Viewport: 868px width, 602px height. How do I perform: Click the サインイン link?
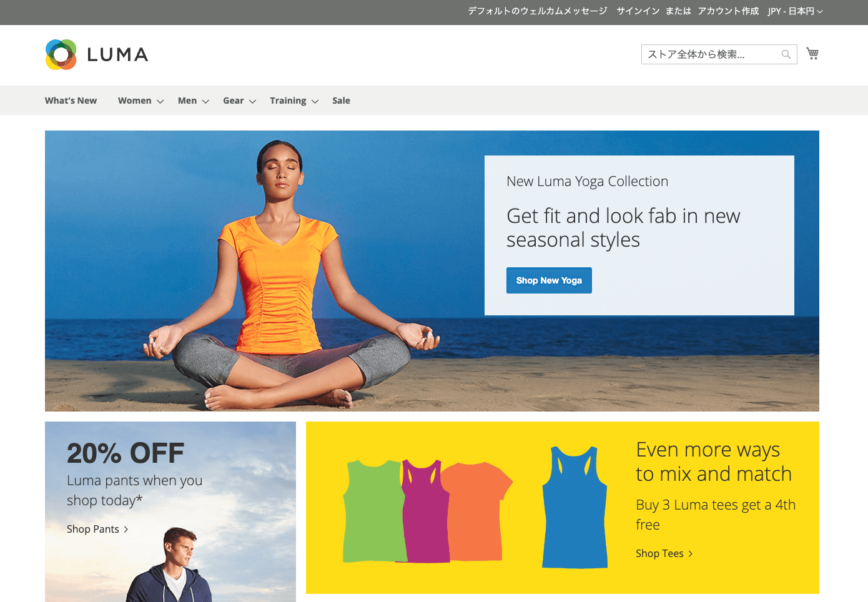point(638,11)
